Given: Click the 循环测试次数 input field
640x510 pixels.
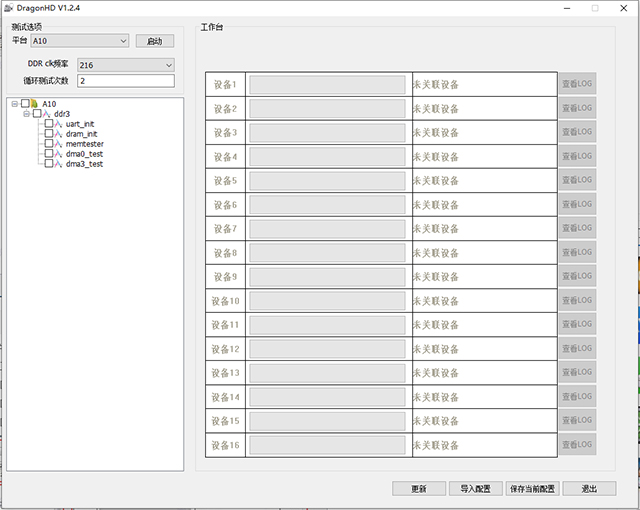Looking at the screenshot, I should (126, 81).
